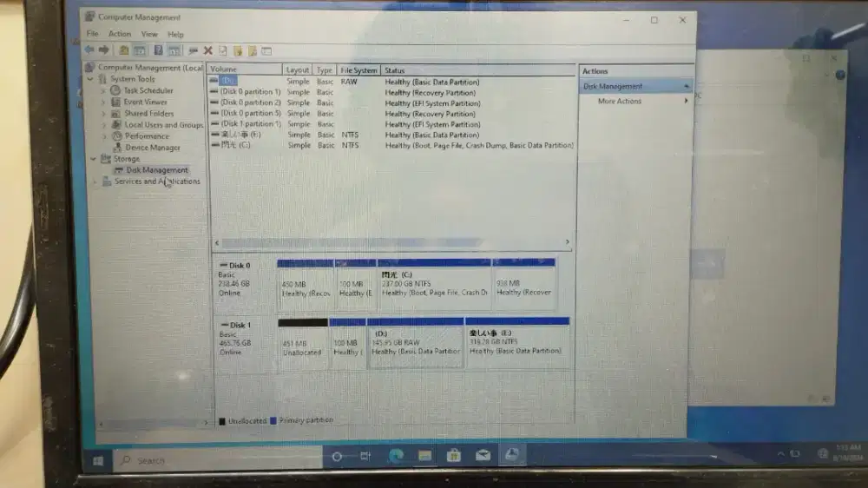
Task: Expand the Services and Applications node
Action: 95,181
